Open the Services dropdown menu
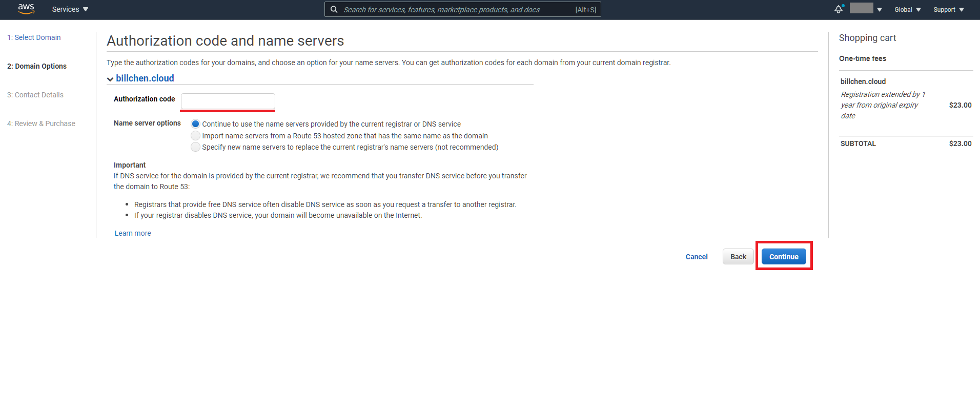 pyautogui.click(x=70, y=9)
